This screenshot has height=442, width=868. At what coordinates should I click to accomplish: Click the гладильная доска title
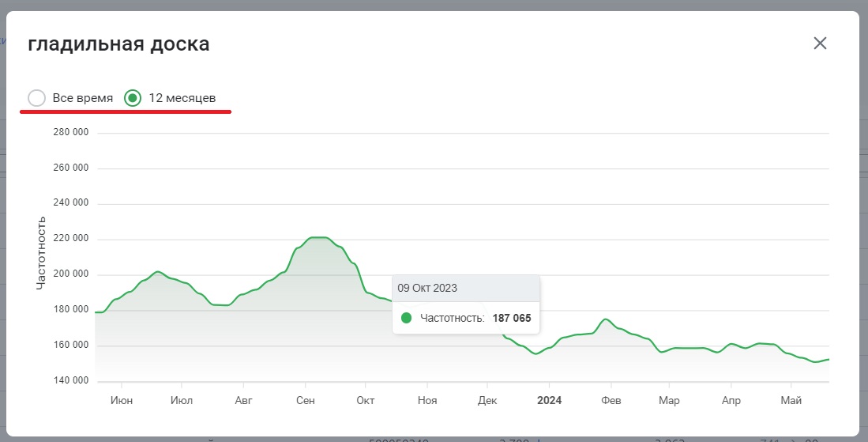click(118, 43)
